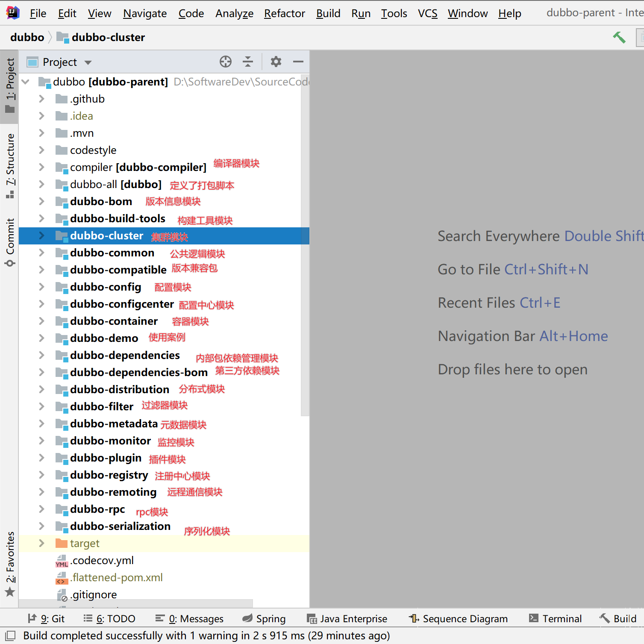Image resolution: width=644 pixels, height=644 pixels.
Task: Click the Project tree vertical scrollbar
Action: (305, 245)
